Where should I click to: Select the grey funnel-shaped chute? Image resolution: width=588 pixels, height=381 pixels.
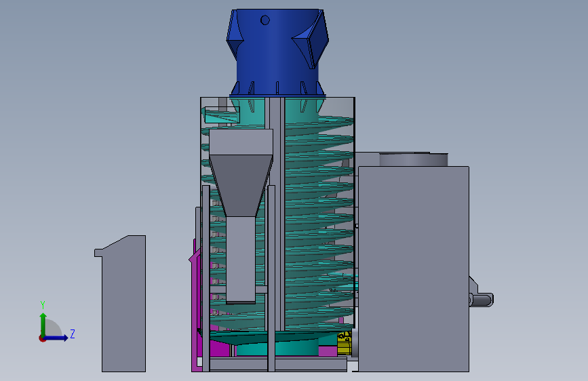[x=241, y=216]
